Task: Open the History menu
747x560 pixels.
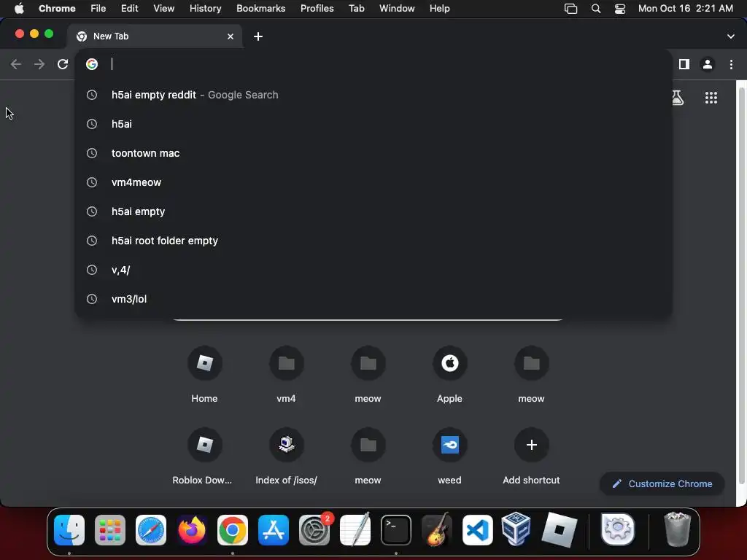Action: (x=205, y=9)
